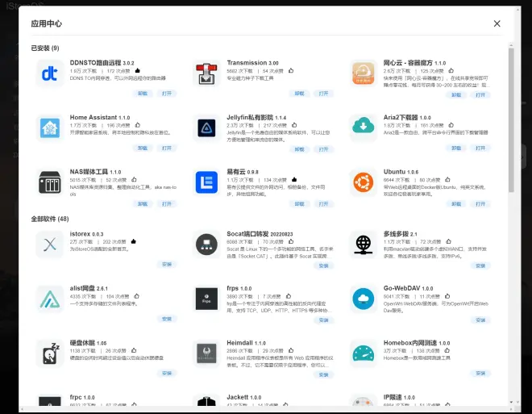Close the 应用中心 dialog
The width and height of the screenshot is (532, 414).
point(497,23)
